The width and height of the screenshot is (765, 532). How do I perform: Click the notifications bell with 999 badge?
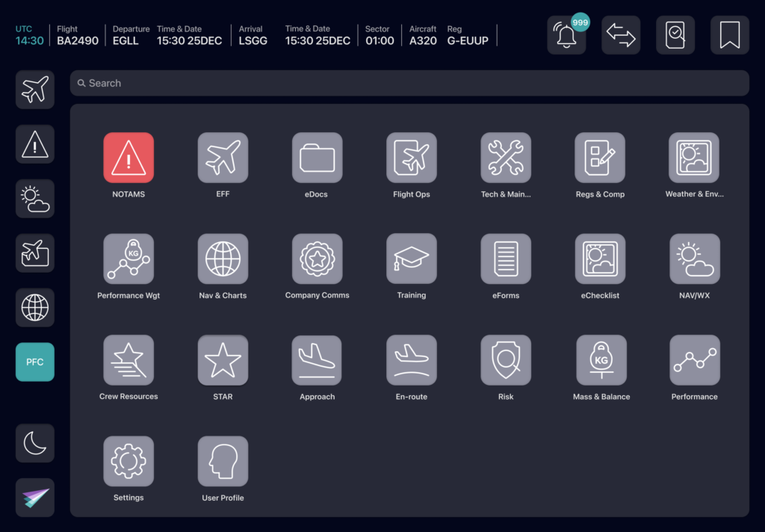click(567, 35)
